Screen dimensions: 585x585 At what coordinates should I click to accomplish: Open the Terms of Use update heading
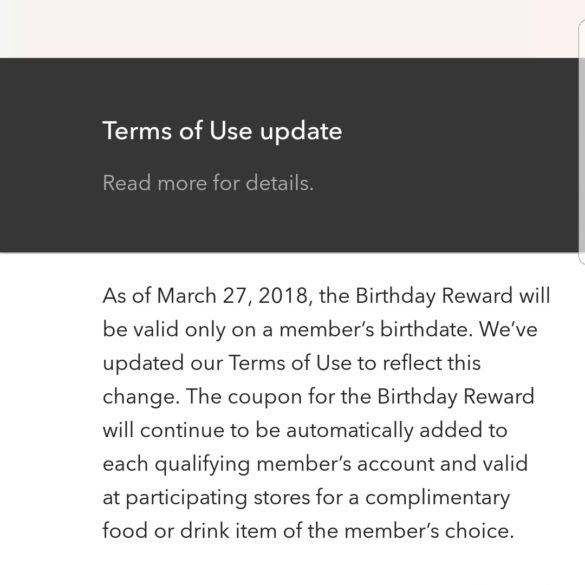pyautogui.click(x=222, y=131)
